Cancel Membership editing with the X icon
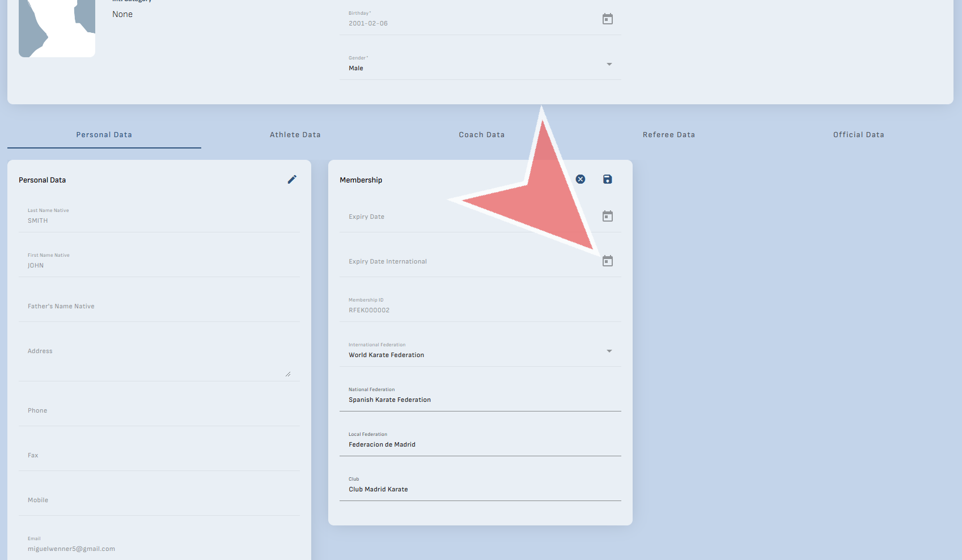Viewport: 962px width, 560px height. (580, 179)
